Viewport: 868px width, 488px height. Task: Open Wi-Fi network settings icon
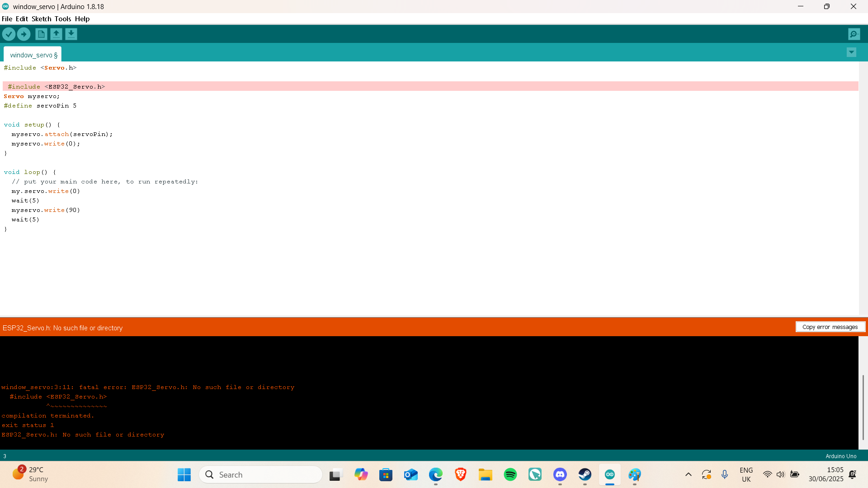tap(767, 474)
